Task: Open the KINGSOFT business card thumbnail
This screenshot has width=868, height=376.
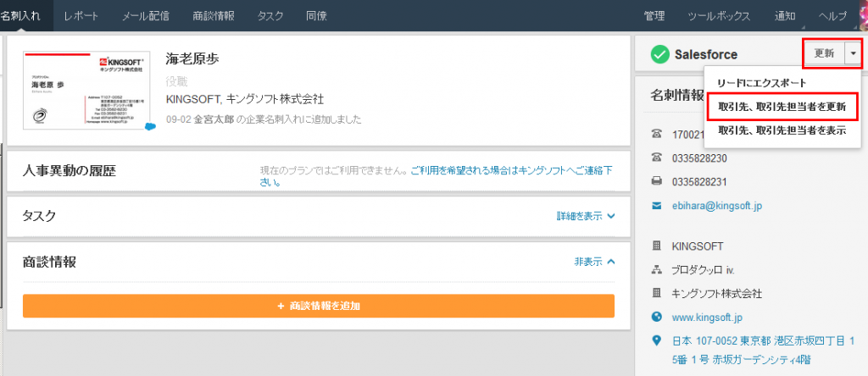Action: click(86, 90)
